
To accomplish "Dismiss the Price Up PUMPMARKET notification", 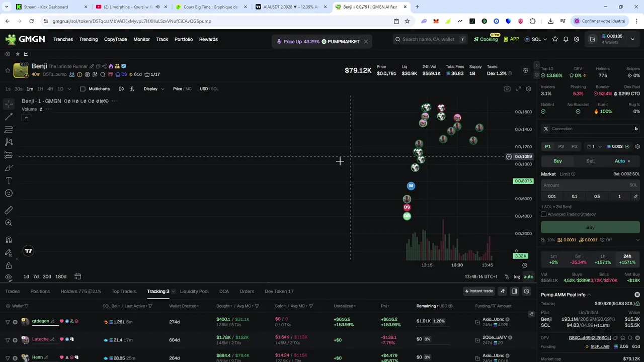I will pos(366,42).
